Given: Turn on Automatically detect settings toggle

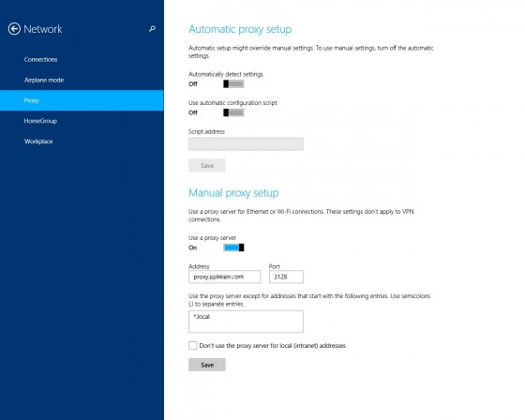Looking at the screenshot, I should (x=233, y=84).
